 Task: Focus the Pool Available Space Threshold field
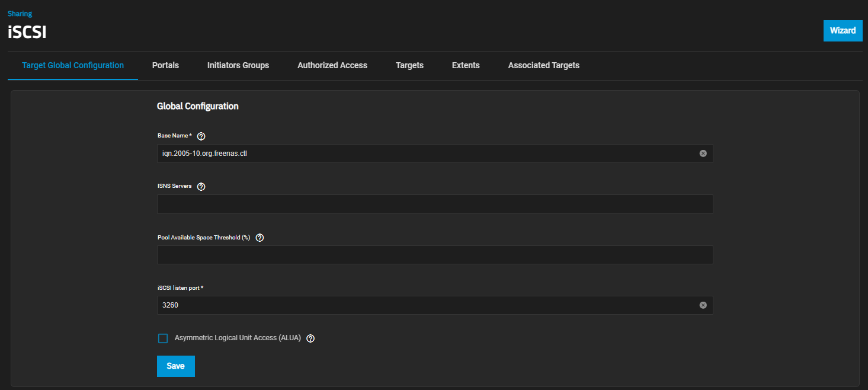tap(434, 255)
